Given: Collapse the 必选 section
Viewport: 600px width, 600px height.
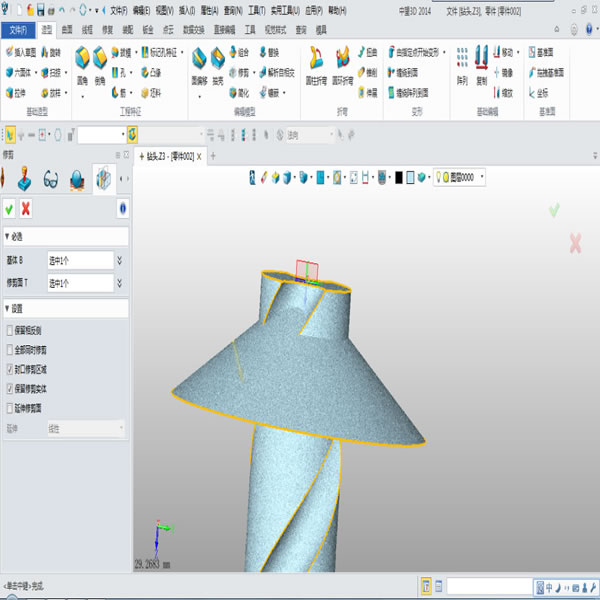Looking at the screenshot, I should 7,236.
